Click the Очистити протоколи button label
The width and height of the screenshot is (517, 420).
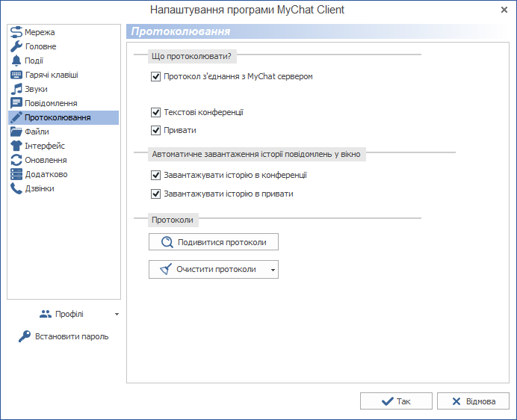pos(216,269)
